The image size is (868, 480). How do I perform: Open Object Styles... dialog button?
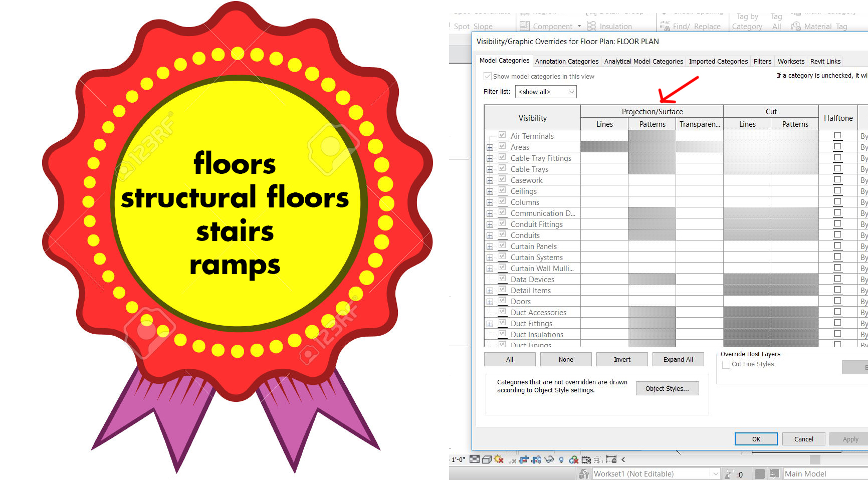pos(667,388)
